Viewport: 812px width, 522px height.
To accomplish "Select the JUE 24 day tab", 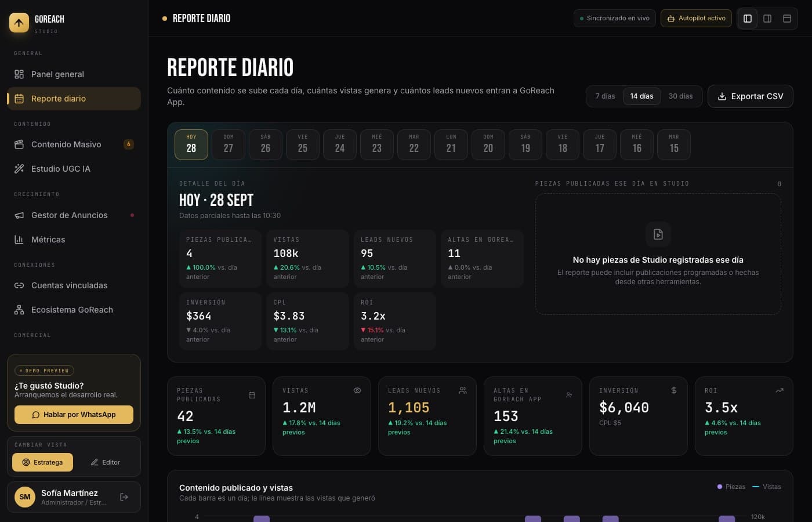I will pyautogui.click(x=340, y=144).
